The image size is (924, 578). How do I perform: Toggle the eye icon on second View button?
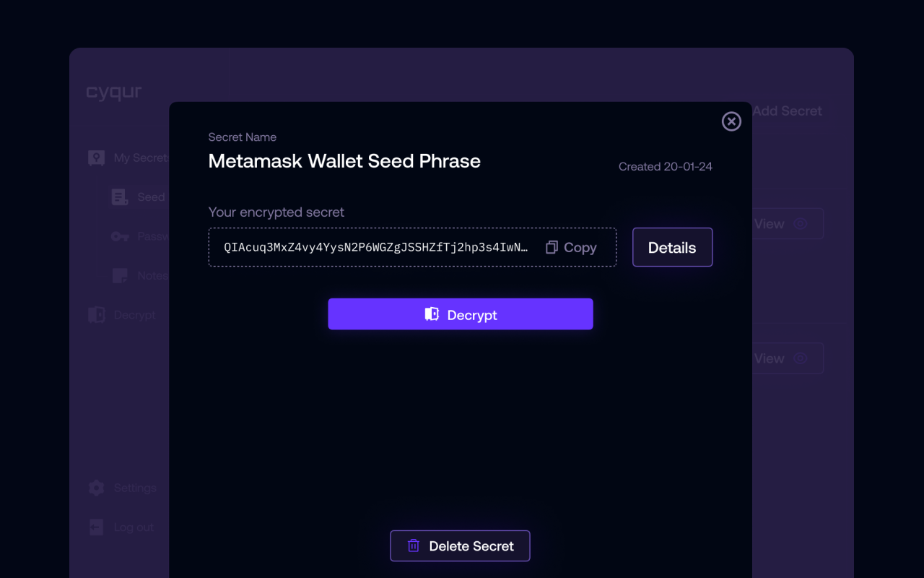click(x=800, y=358)
